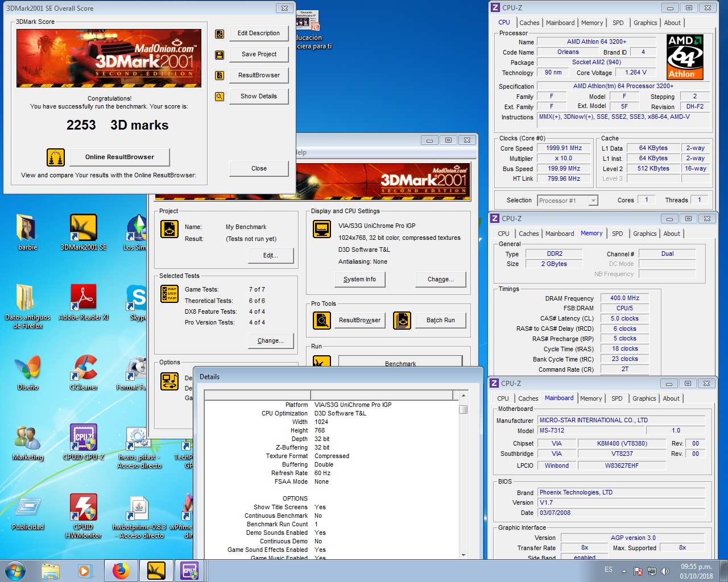Open the Publicidad desktop icon
Image resolution: width=728 pixels, height=582 pixels.
pos(27,512)
